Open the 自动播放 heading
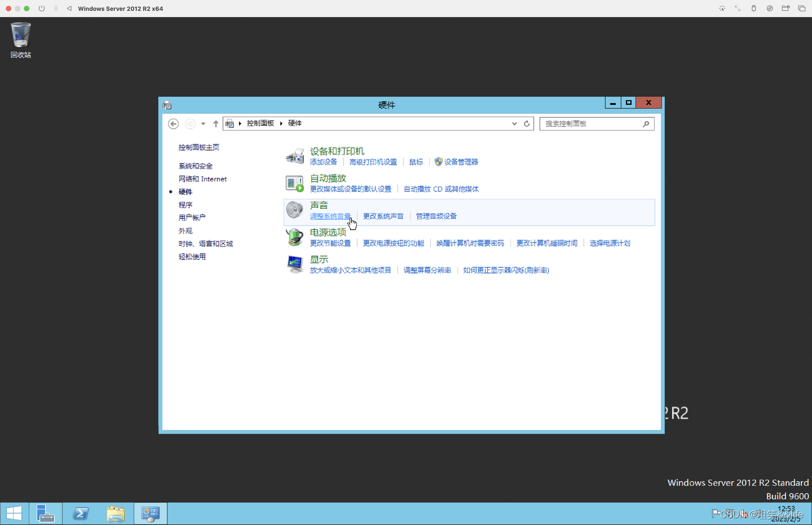This screenshot has height=525, width=812. click(328, 178)
